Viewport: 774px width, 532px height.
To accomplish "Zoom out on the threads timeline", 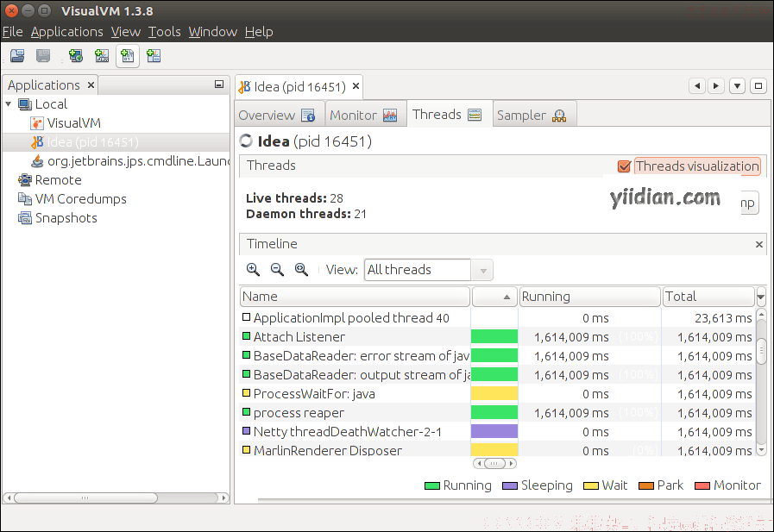I will (x=278, y=269).
